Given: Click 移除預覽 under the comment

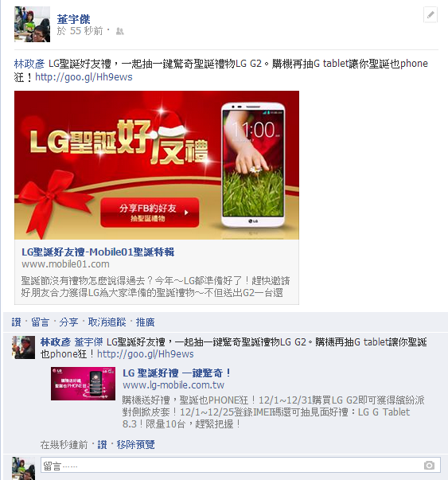Looking at the screenshot, I should pos(135,444).
